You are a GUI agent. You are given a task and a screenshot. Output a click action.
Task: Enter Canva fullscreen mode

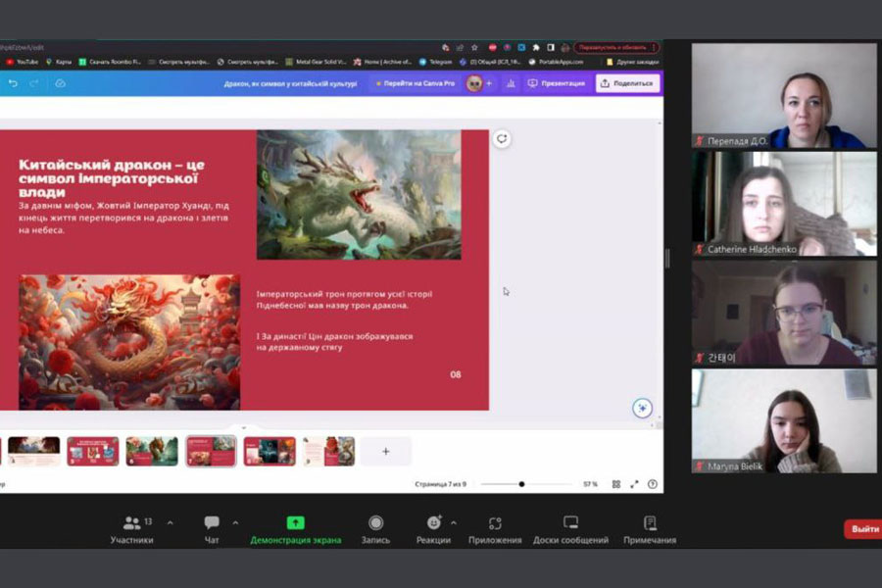(634, 484)
